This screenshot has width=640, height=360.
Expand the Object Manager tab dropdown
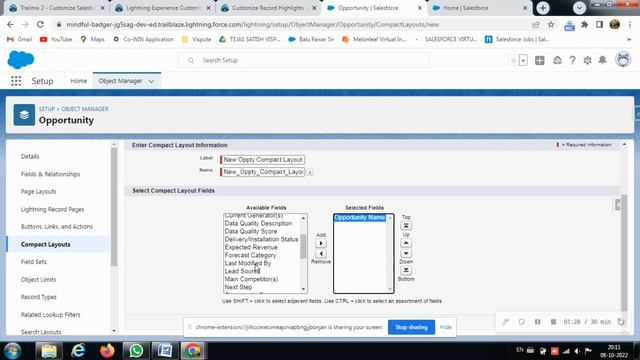pos(151,81)
